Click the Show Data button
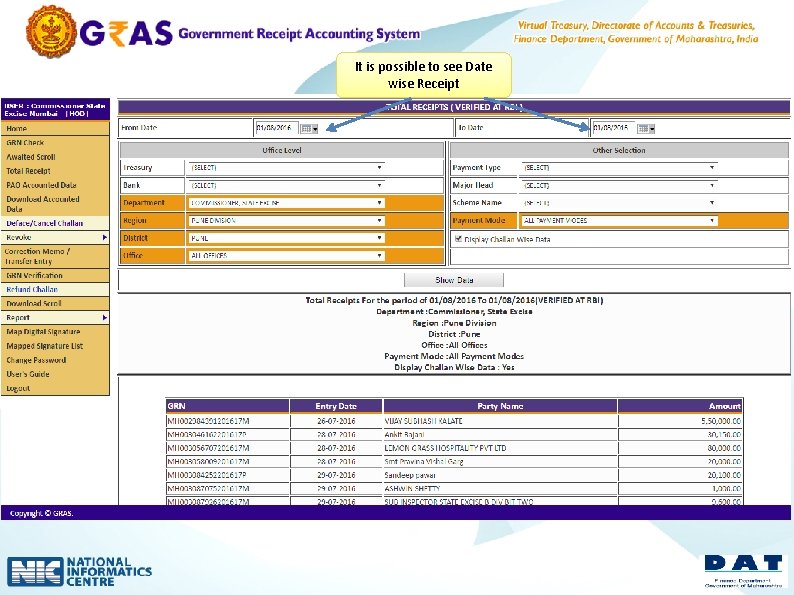 click(454, 280)
